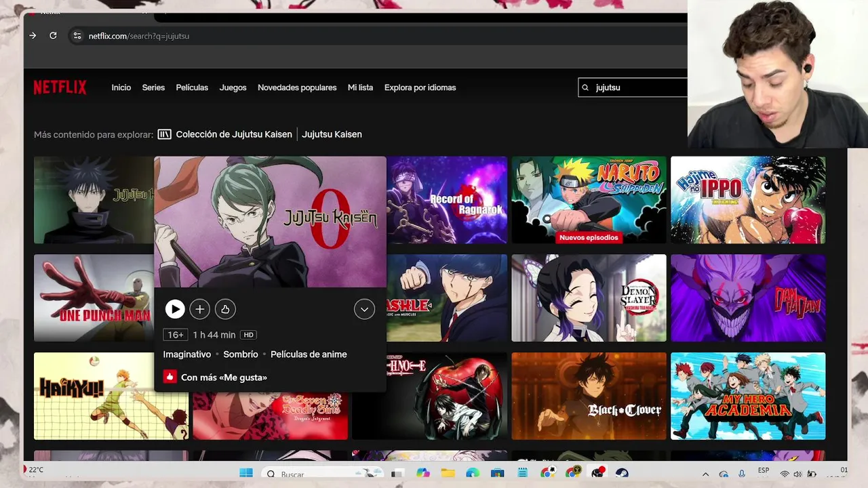
Task: Open Novedades populares
Action: coord(297,87)
